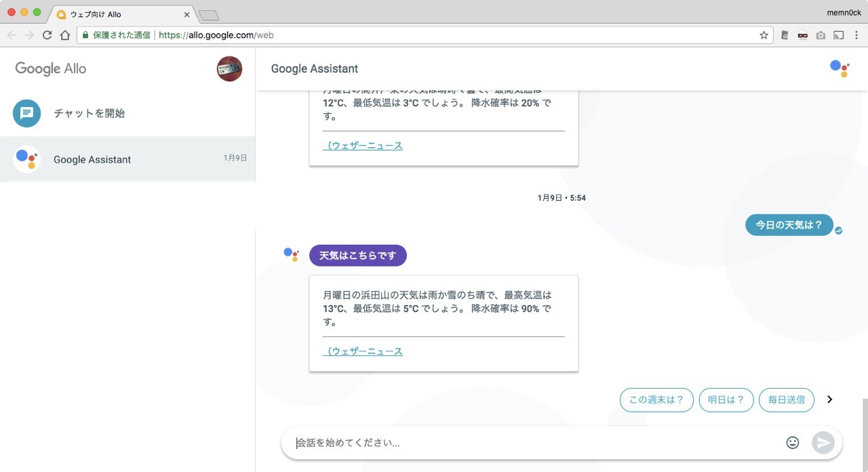This screenshot has height=472, width=868.
Task: Reload the page in browser toolbar
Action: click(47, 35)
